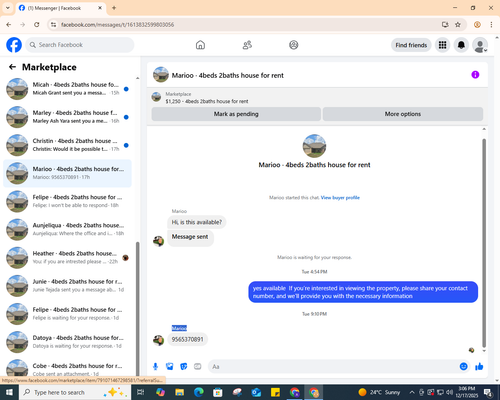Open the Windows Start menu

9,392
